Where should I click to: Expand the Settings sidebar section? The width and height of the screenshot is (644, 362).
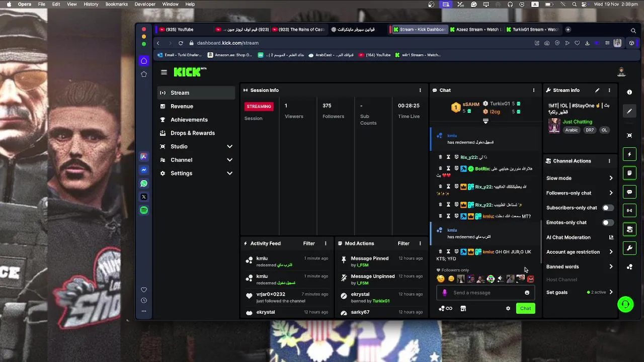[x=196, y=173]
